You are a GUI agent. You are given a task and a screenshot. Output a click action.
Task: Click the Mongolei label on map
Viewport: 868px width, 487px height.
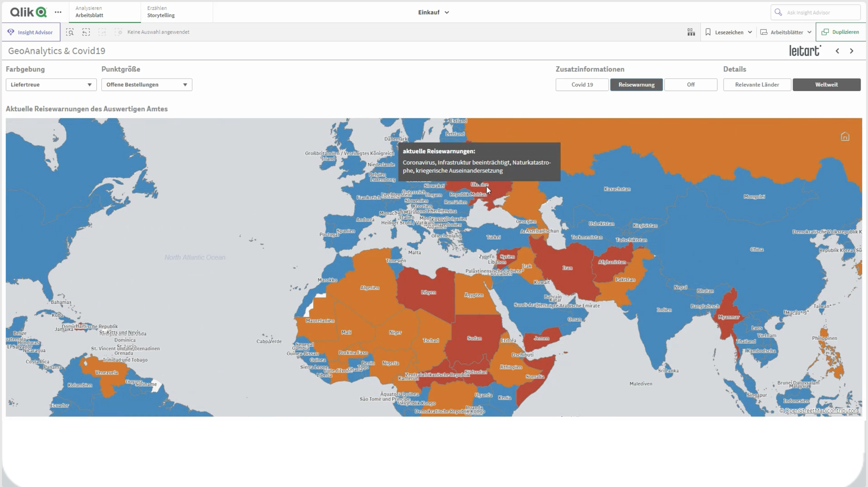point(754,197)
